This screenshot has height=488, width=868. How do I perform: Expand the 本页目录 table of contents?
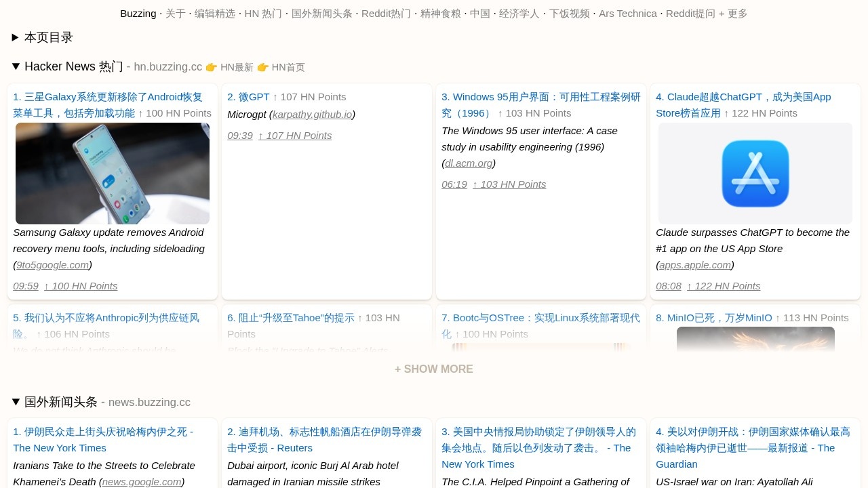tap(42, 37)
